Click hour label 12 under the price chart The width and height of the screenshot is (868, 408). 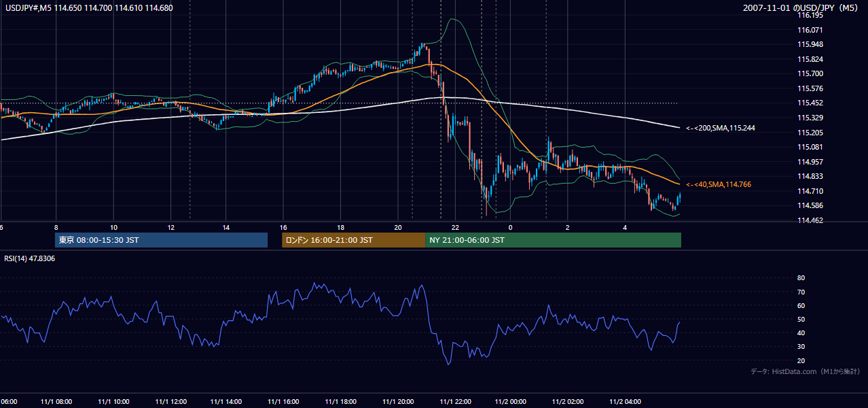pos(170,228)
